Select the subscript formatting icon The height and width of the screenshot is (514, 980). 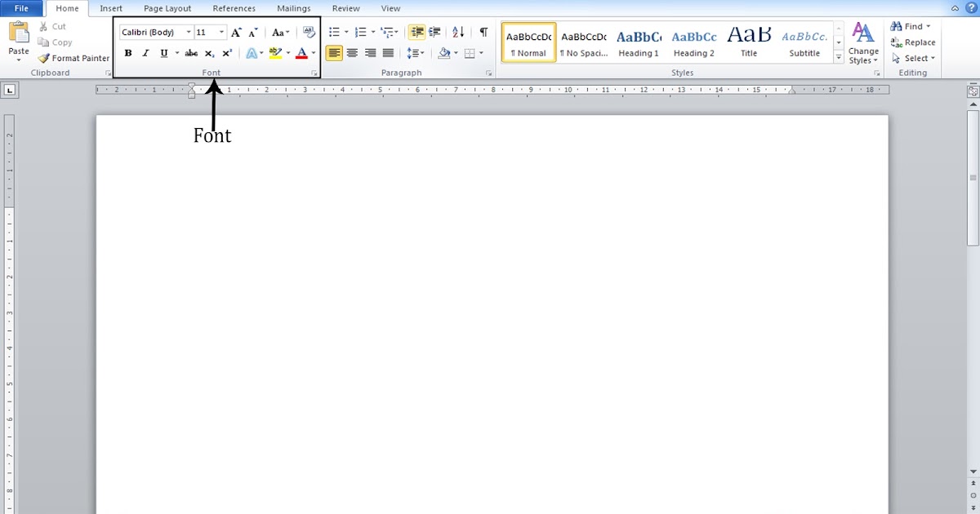click(209, 52)
